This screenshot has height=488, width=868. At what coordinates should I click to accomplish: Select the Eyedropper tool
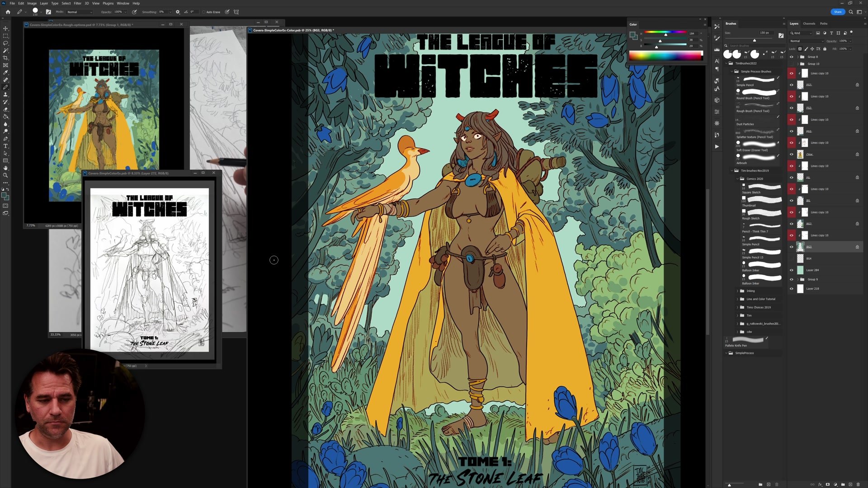point(5,72)
